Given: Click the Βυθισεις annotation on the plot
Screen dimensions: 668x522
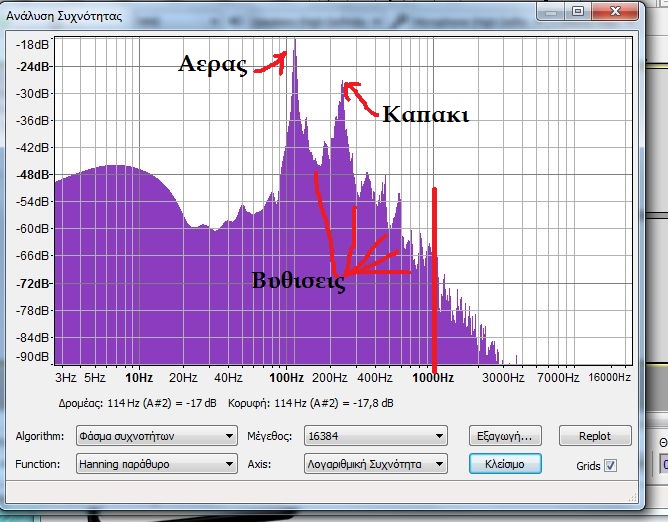Looking at the screenshot, I should click(x=299, y=283).
